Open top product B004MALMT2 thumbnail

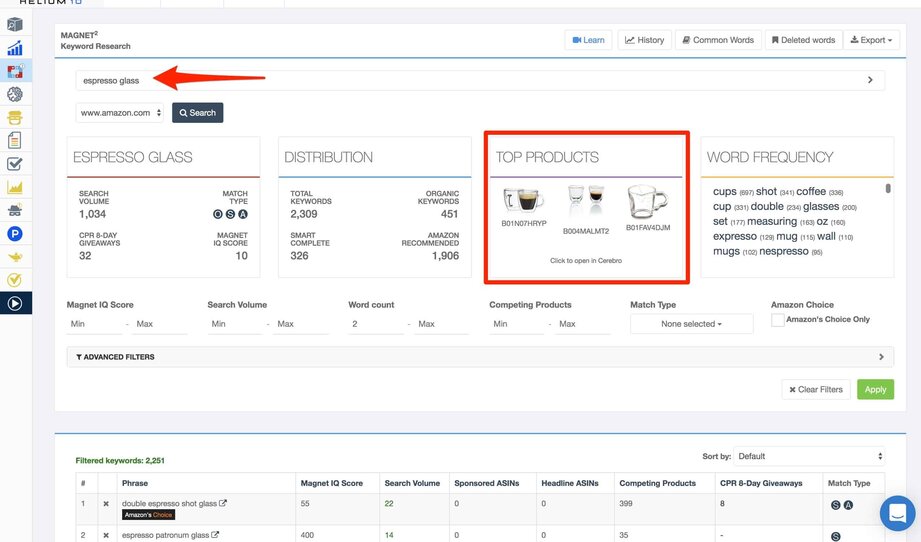586,202
